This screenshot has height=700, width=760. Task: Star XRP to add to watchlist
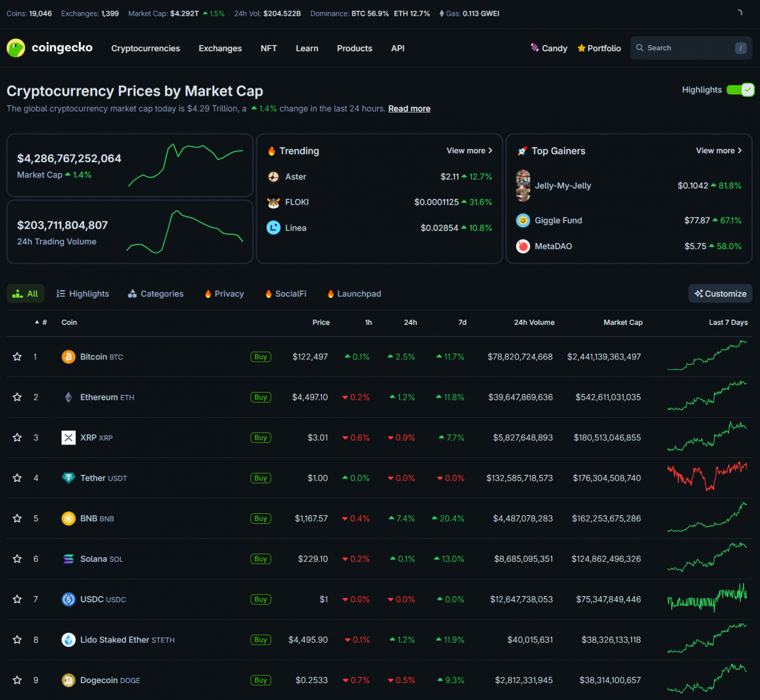(17, 437)
